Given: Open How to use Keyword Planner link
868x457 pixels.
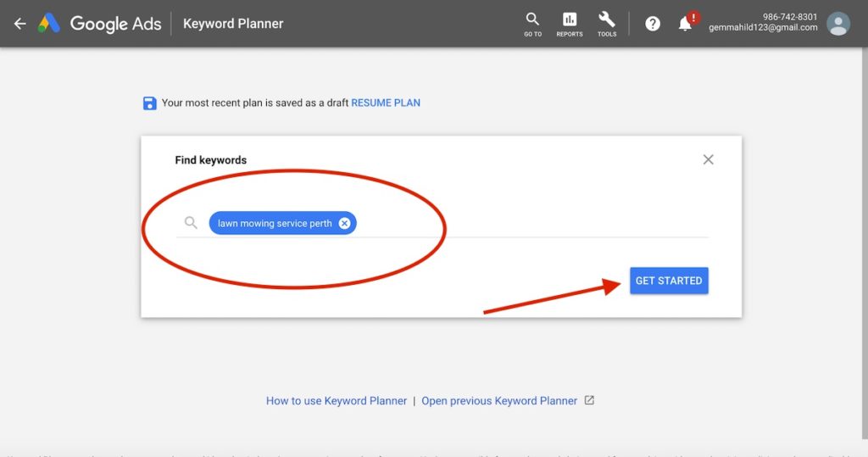Looking at the screenshot, I should pyautogui.click(x=336, y=400).
